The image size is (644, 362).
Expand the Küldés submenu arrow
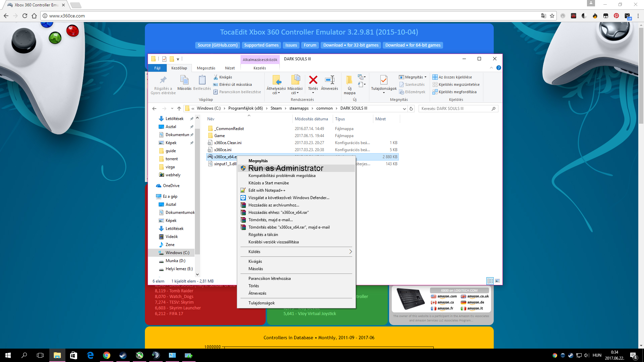[351, 252]
